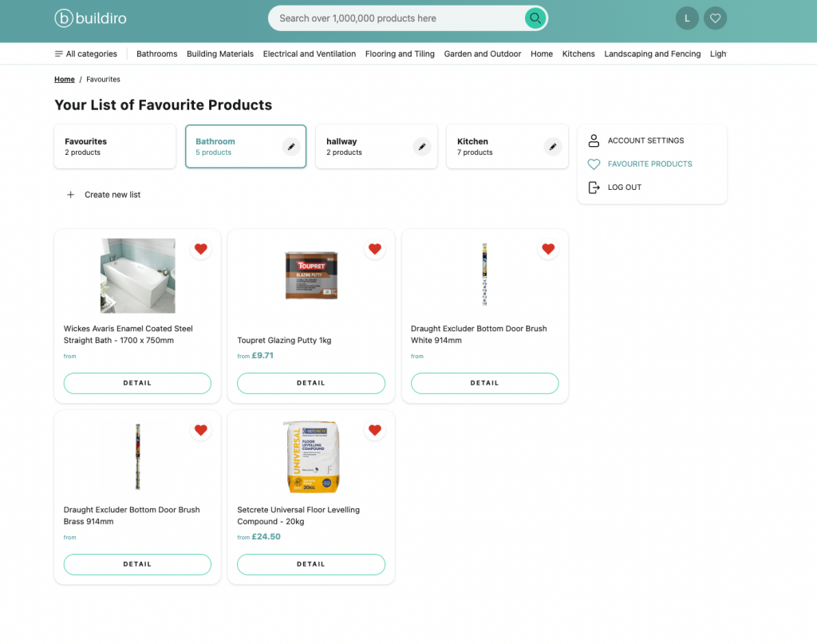The width and height of the screenshot is (817, 644).
Task: Edit the Bathroom list pencil icon
Action: tap(291, 146)
